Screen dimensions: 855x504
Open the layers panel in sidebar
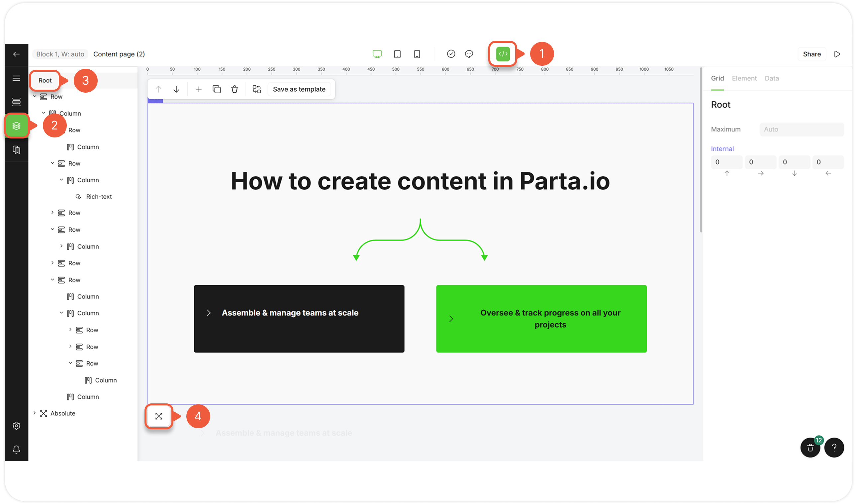coord(16,126)
